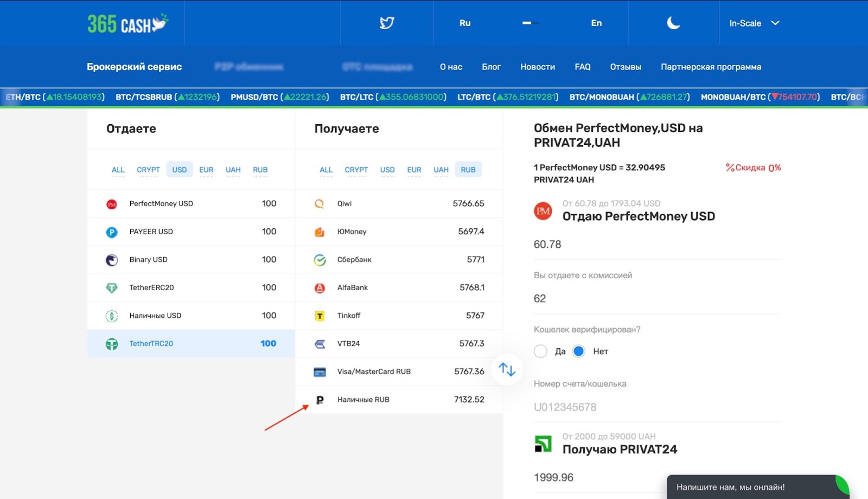Select the Сбербанк payment icon
Image resolution: width=868 pixels, height=499 pixels.
coord(320,259)
